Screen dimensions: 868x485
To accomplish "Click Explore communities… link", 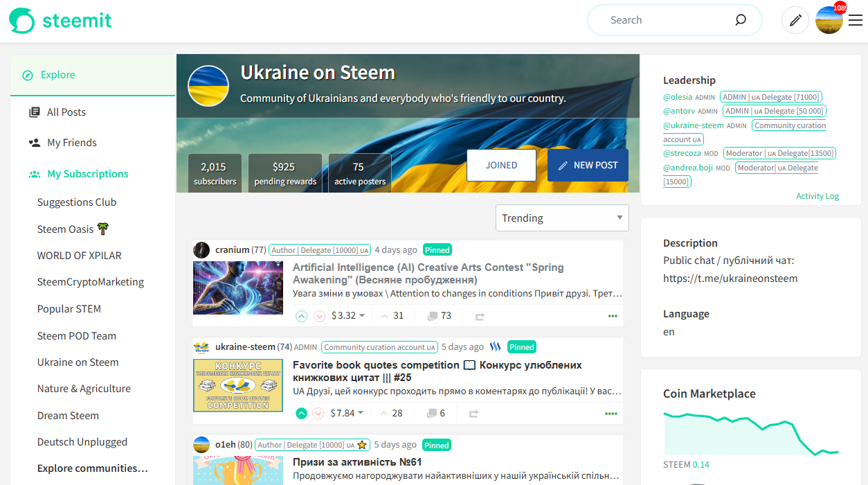I will 93,468.
